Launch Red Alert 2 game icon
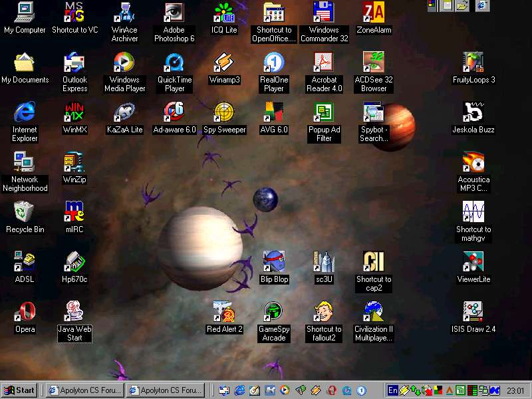 coord(224,312)
